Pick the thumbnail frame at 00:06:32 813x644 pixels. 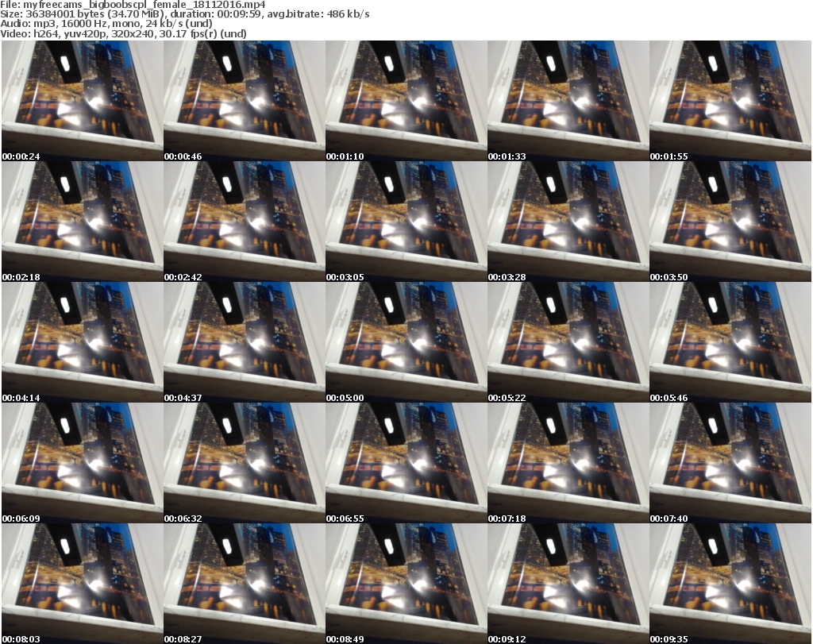coord(245,462)
